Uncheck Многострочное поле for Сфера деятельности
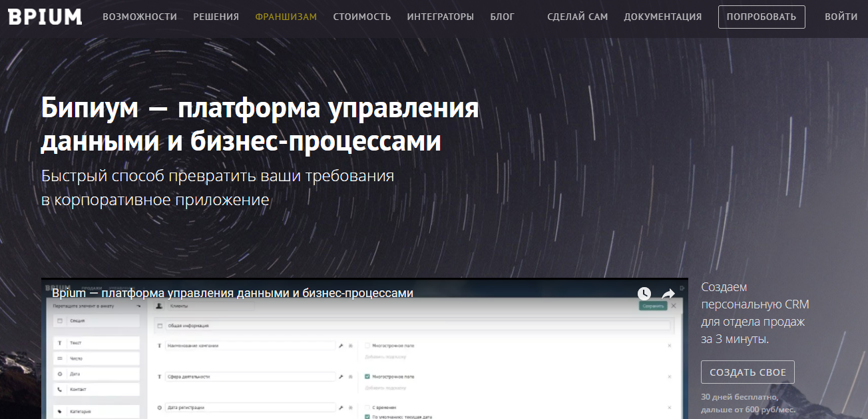Image resolution: width=868 pixels, height=419 pixels. click(x=367, y=376)
